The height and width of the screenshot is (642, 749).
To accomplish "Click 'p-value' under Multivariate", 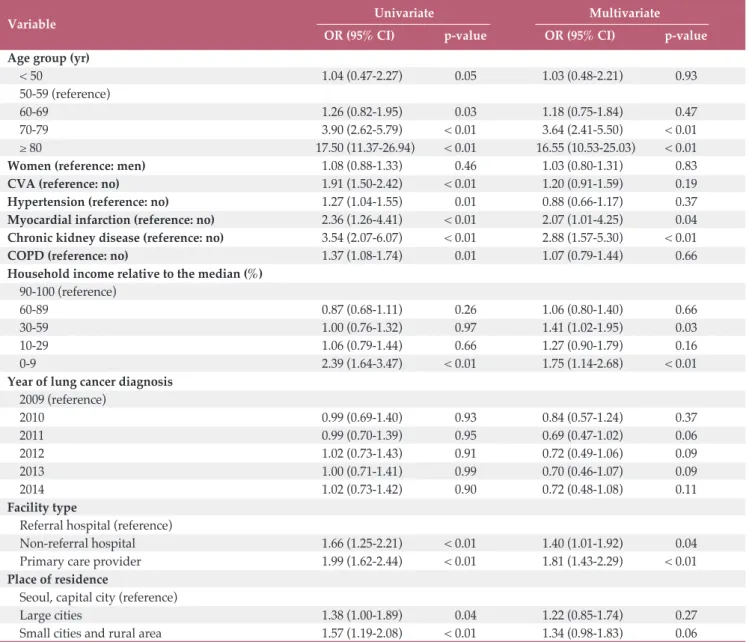I will coord(685,36).
